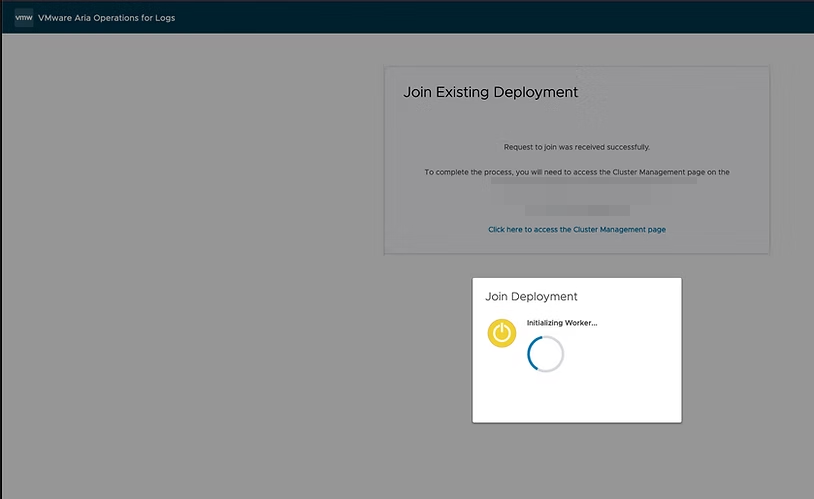Click the VMware Aria Operations for Logs title
Image resolution: width=814 pixels, height=499 pixels.
click(x=106, y=18)
